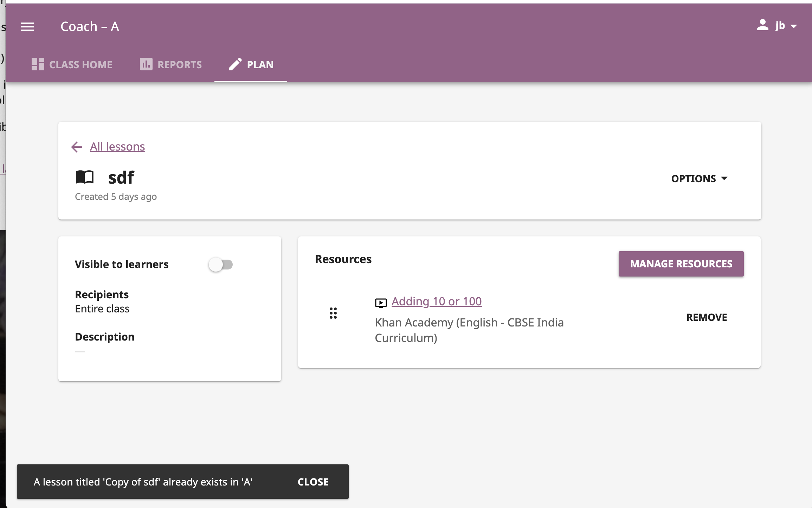This screenshot has height=508, width=812.
Task: Go back via the All lessons link
Action: pyautogui.click(x=117, y=147)
